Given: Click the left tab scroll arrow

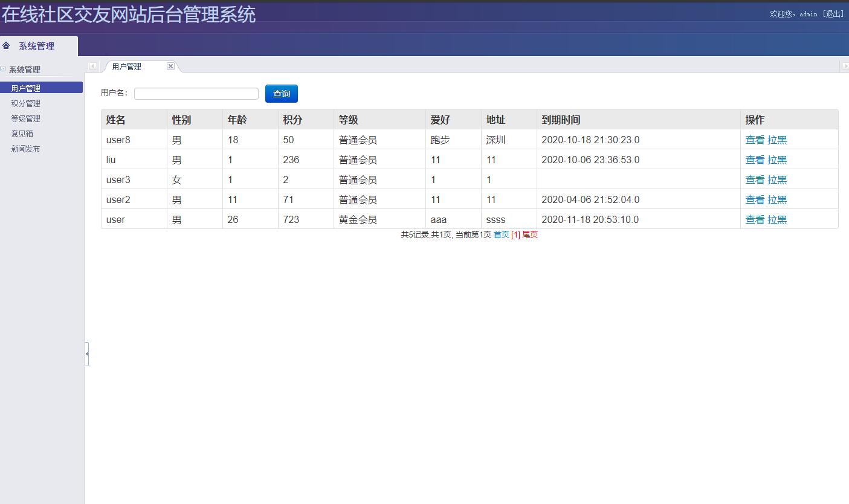Looking at the screenshot, I should 92,66.
